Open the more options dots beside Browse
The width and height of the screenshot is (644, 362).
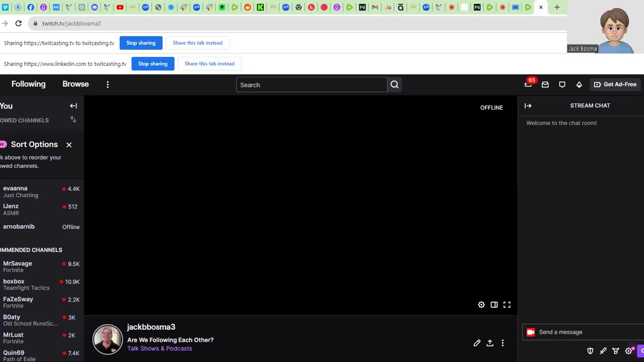click(108, 84)
